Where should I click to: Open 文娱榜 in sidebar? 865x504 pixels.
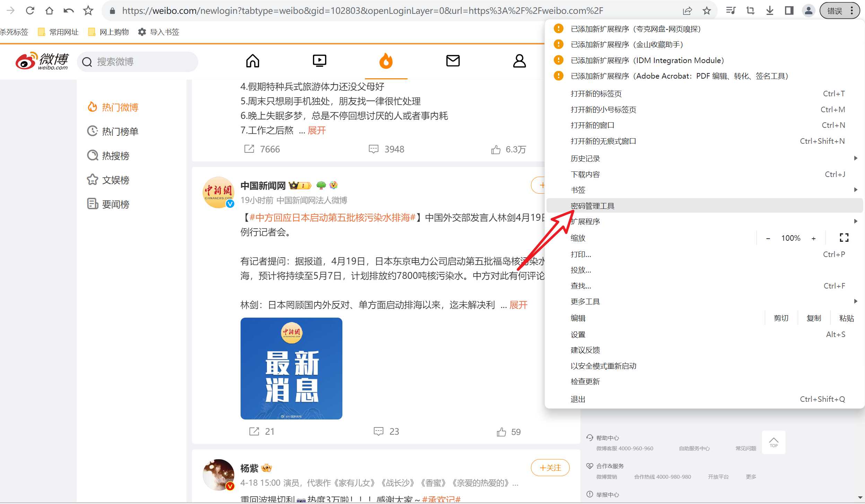coord(108,180)
